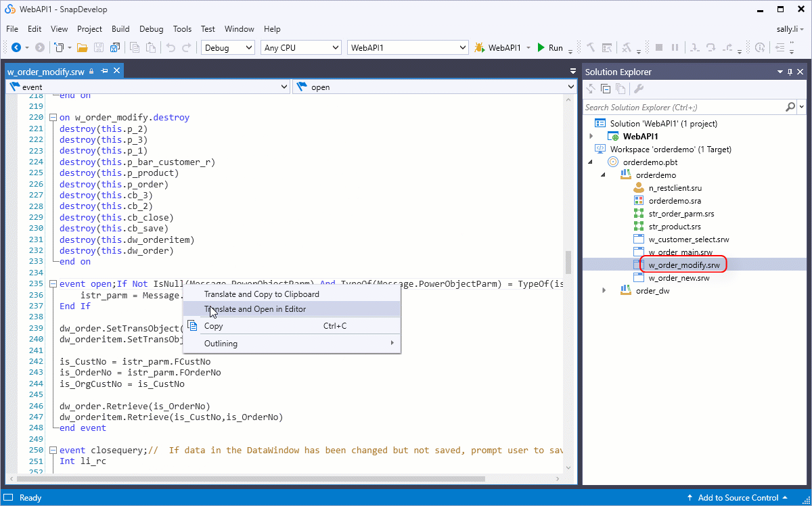Expand the order_dw library node
The height and width of the screenshot is (506, 812).
604,290
